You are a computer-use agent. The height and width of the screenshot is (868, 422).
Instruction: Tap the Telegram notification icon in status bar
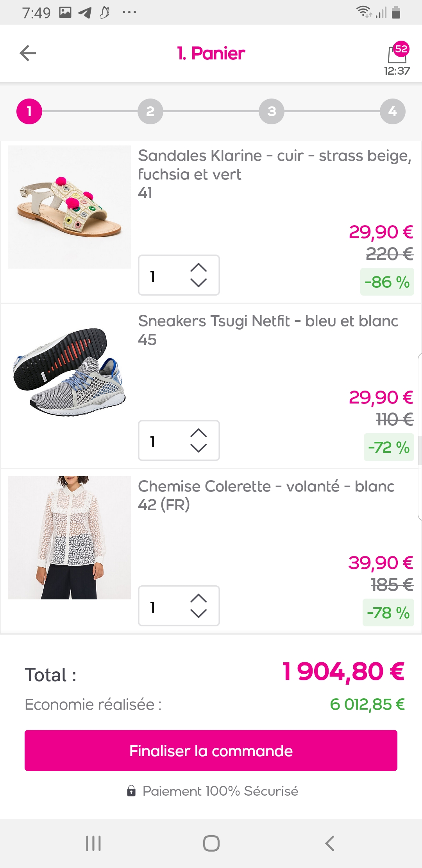coord(85,13)
